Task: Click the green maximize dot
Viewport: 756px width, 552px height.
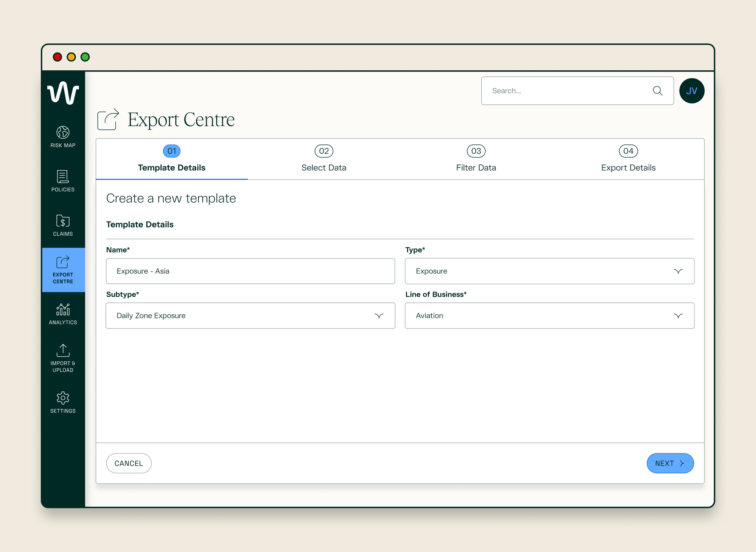Action: point(85,57)
